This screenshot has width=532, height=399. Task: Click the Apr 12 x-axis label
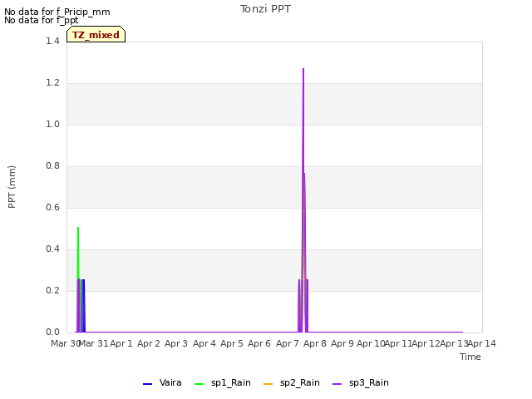click(x=426, y=343)
